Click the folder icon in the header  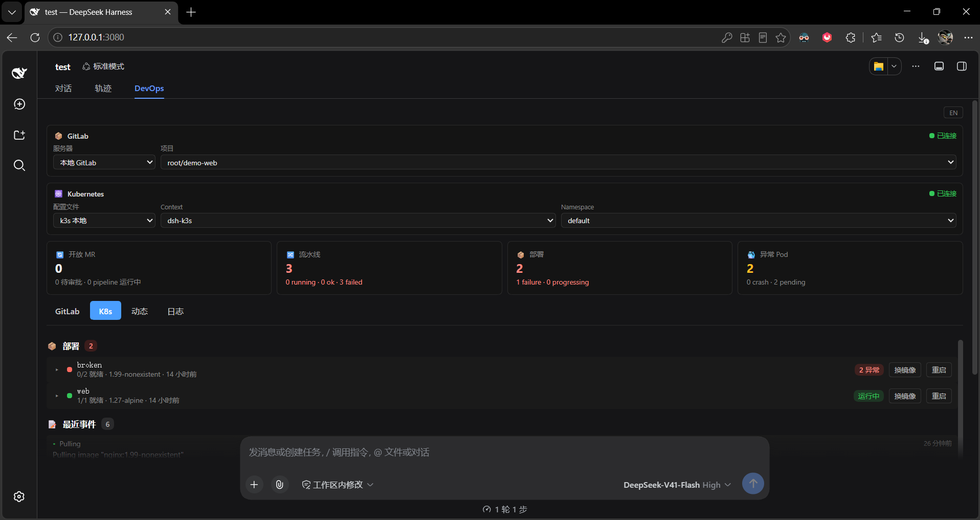(879, 67)
